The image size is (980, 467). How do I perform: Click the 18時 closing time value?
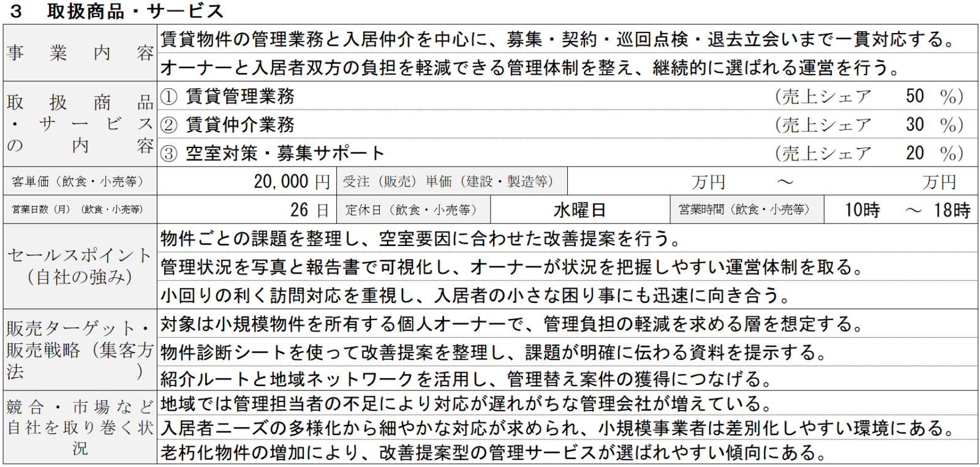952,210
